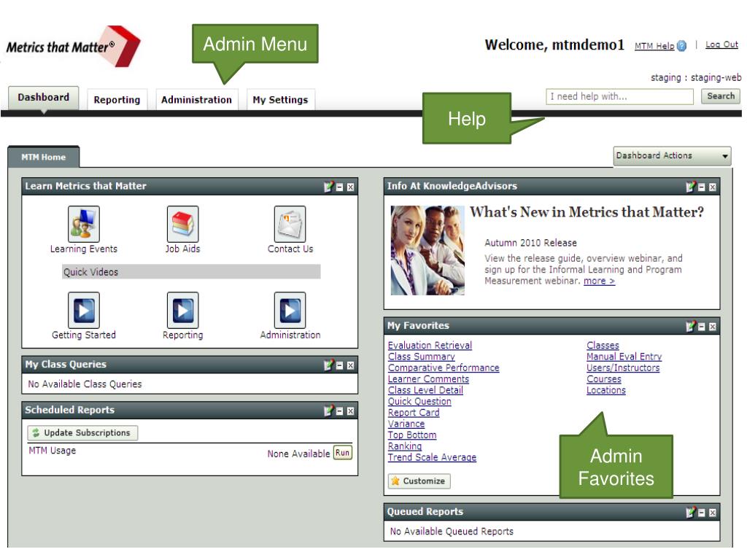
Task: Switch to the Reporting tab
Action: click(x=117, y=100)
